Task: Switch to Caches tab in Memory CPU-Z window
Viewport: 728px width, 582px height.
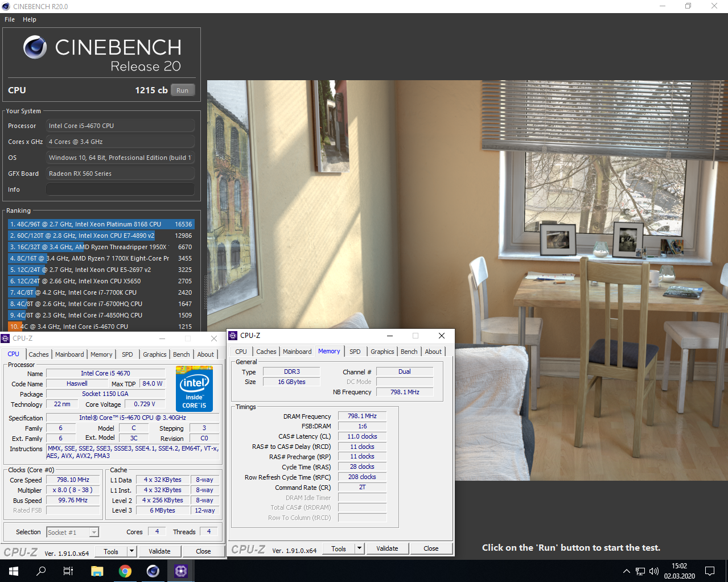Action: [266, 352]
